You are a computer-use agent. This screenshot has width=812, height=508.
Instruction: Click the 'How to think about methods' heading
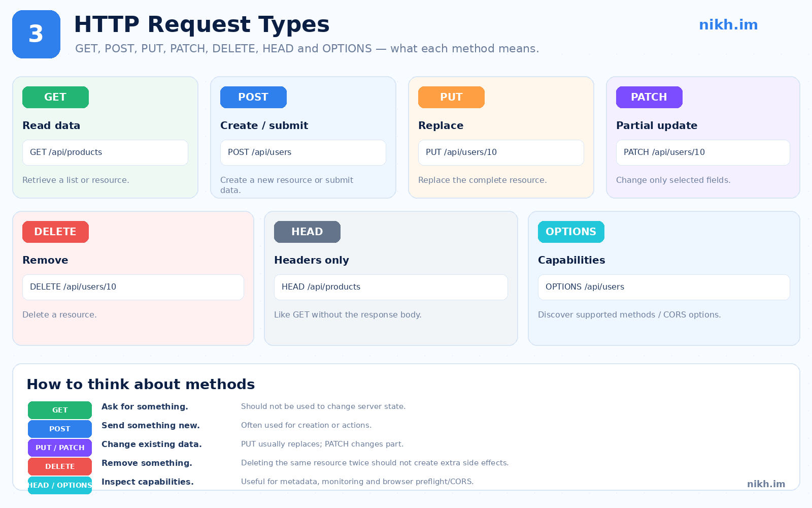pos(141,384)
